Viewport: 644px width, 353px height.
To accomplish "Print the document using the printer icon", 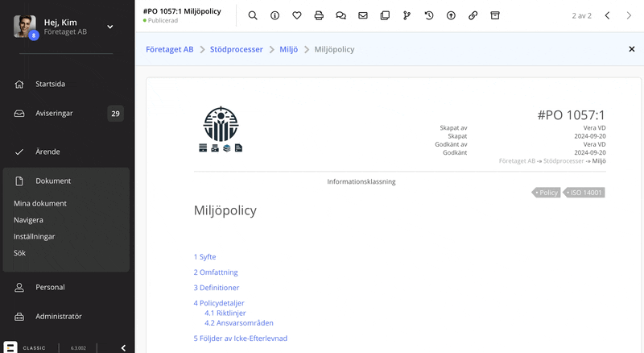I will point(319,15).
